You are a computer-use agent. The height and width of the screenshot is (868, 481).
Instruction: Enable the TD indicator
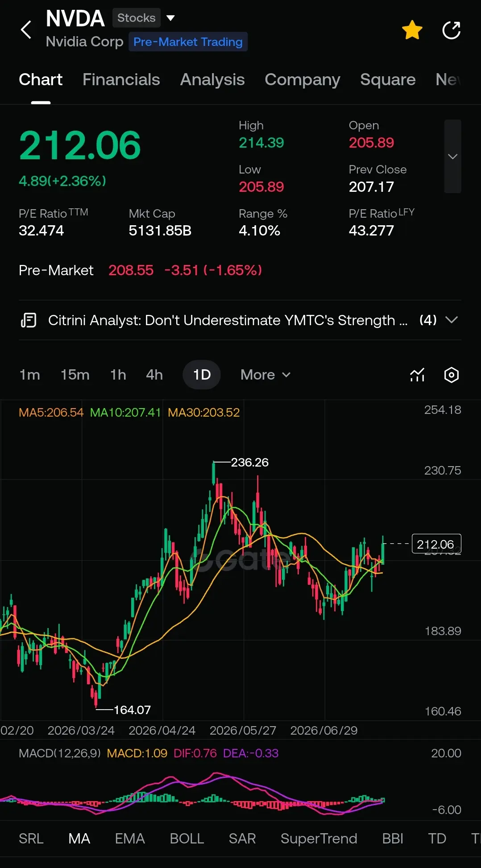(x=437, y=839)
